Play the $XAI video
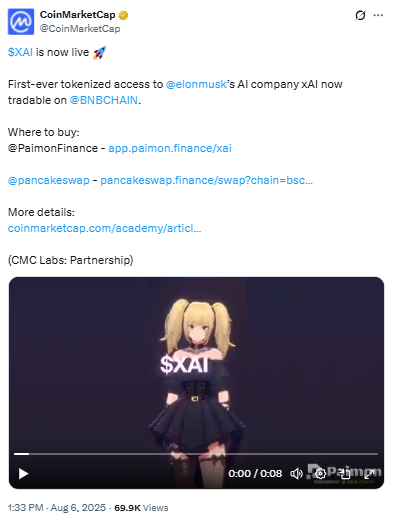Viewport: 394px width, 525px height. (23, 474)
